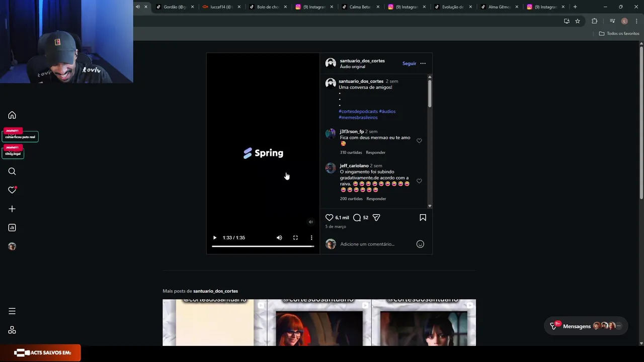
Task: Open santuario_dos_cortes link under Mais posts
Action: tap(215, 291)
